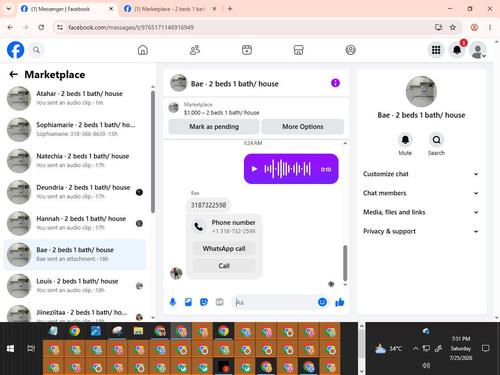Open the purple conversation information icon
This screenshot has width=500, height=375.
pos(335,83)
